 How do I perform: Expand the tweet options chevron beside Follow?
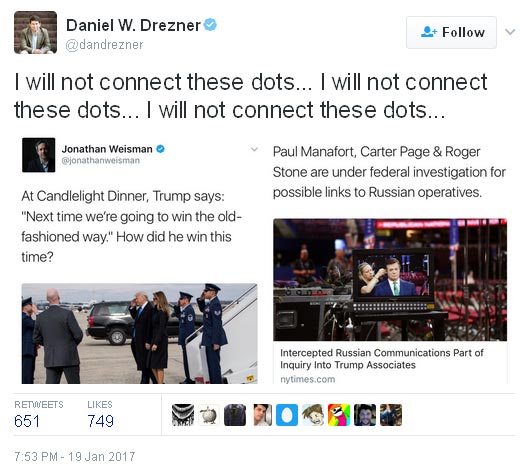pyautogui.click(x=510, y=32)
